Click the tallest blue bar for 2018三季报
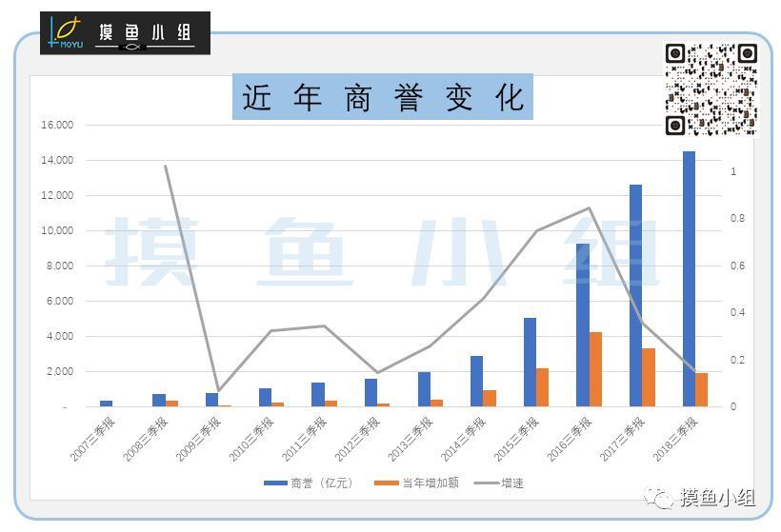Viewport: 781px width, 532px height. (x=689, y=278)
